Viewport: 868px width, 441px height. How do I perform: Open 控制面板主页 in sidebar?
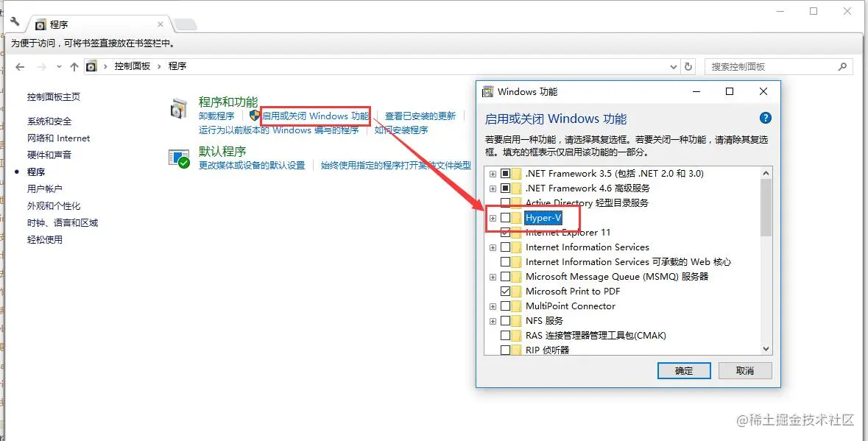(x=54, y=97)
